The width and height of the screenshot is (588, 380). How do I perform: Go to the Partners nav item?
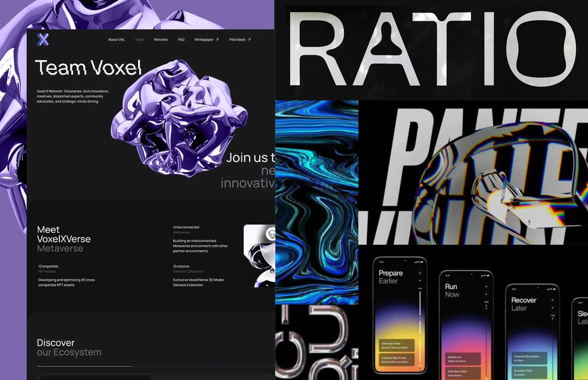(x=161, y=39)
